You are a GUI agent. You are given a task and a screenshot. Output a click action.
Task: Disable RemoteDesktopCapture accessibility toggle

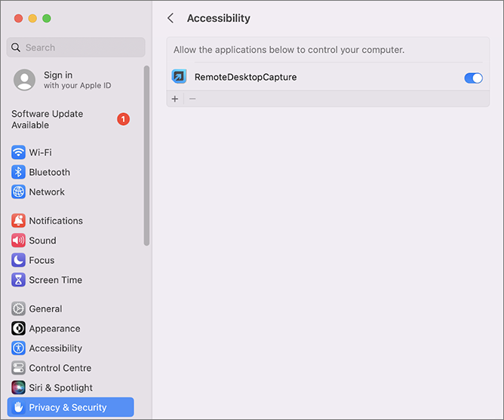pyautogui.click(x=473, y=78)
